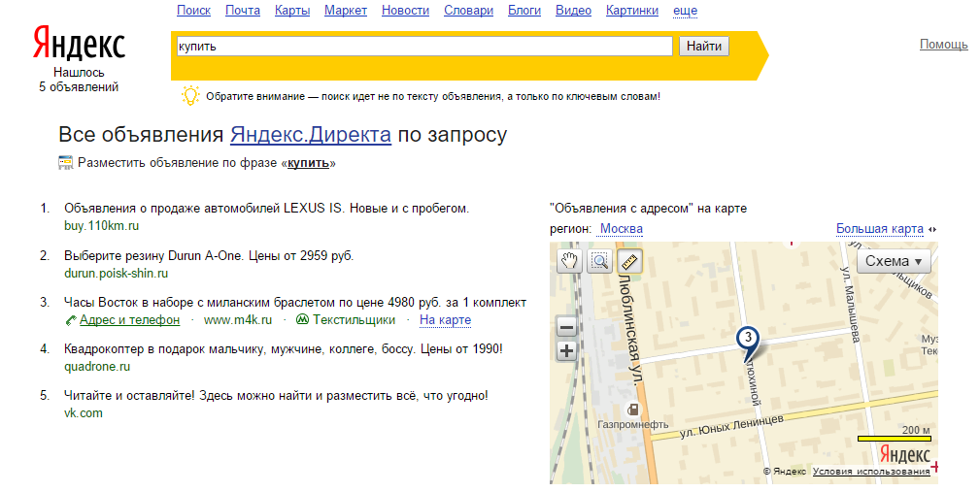Click the metro icon beside Текстильщики
This screenshot has height=492, width=980.
pos(302,319)
